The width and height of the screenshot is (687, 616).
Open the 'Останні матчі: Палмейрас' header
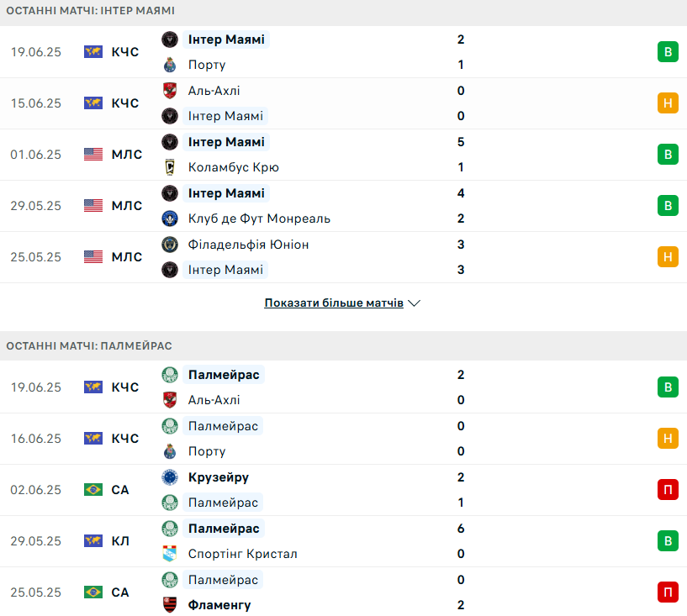click(x=89, y=345)
